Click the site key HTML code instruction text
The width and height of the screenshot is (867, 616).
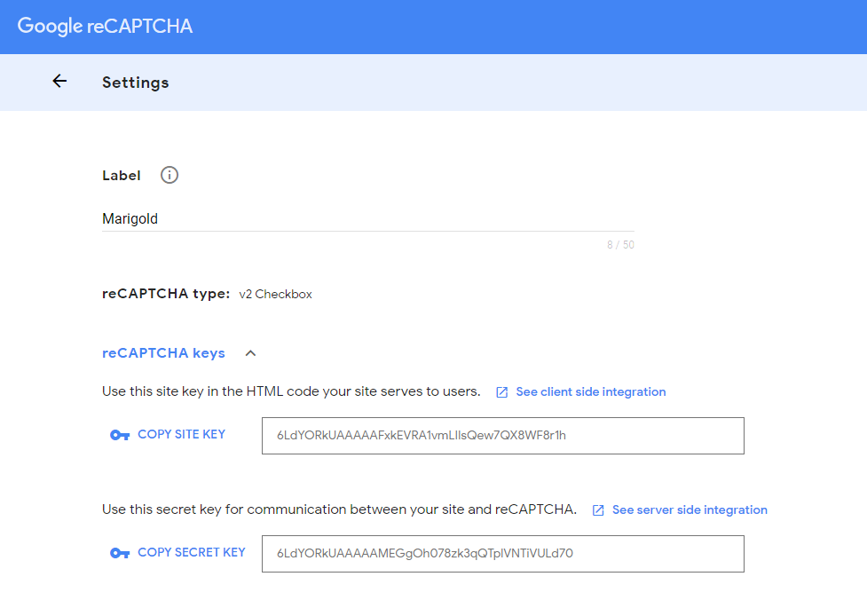tap(291, 391)
